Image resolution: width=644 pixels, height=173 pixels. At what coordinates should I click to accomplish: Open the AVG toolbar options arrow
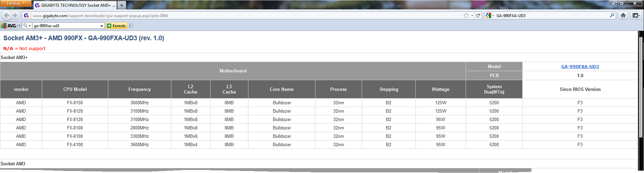[x=19, y=26]
